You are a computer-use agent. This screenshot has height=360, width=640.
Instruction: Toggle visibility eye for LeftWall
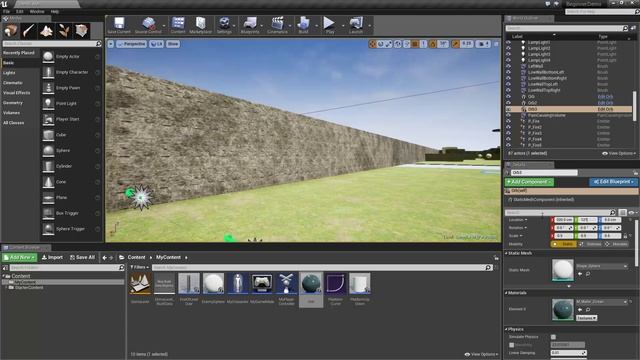point(509,66)
